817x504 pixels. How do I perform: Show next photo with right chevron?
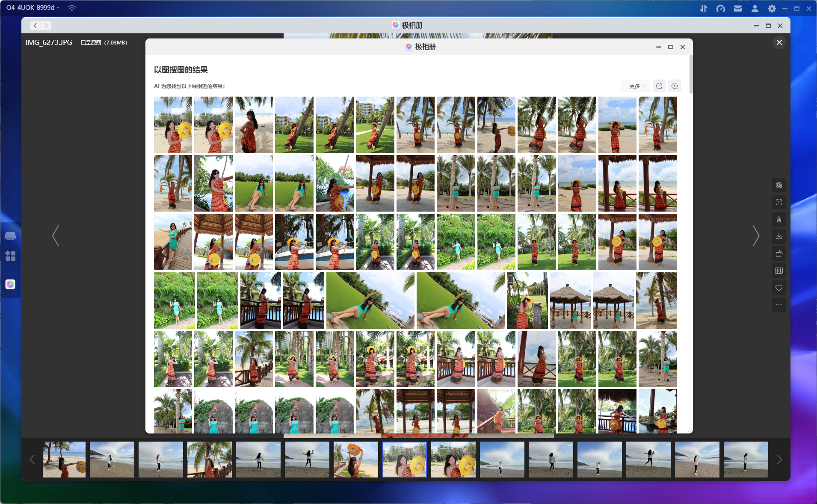[756, 236]
